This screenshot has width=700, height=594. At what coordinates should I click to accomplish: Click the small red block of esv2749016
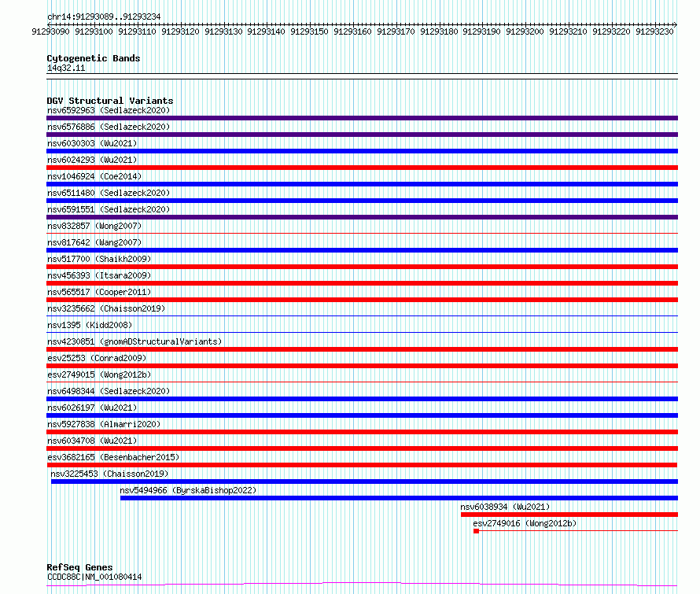pyautogui.click(x=477, y=531)
